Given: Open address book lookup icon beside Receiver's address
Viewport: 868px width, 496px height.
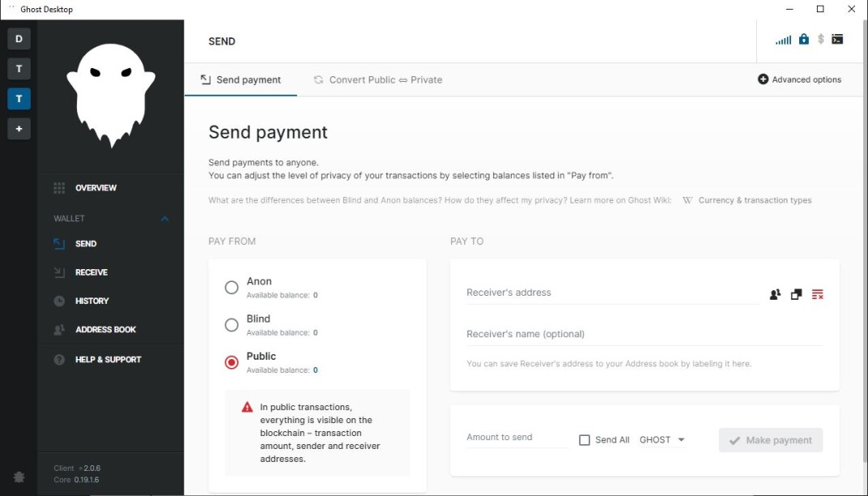Looking at the screenshot, I should coord(775,294).
